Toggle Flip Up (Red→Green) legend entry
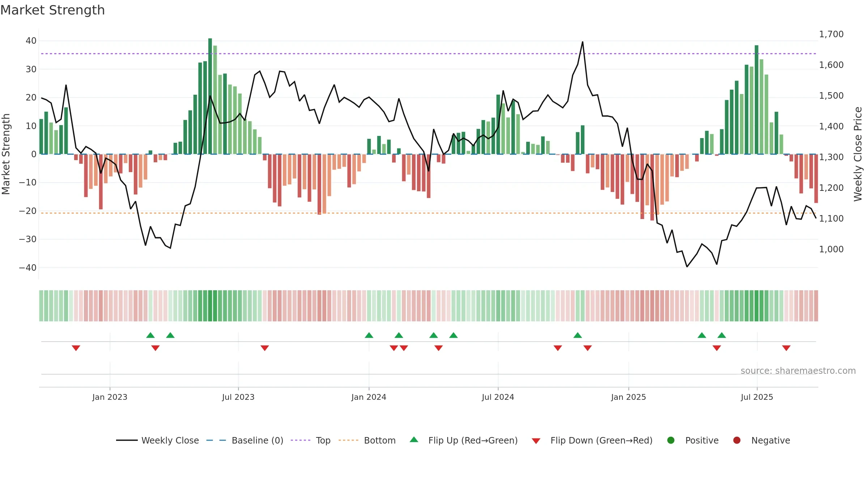Screen dimensions: 868x488 click(464, 440)
